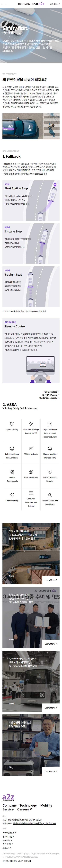Select the Object and Event Detection icon
Image resolution: width=62 pixels, height=868 pixels.
[50, 424]
